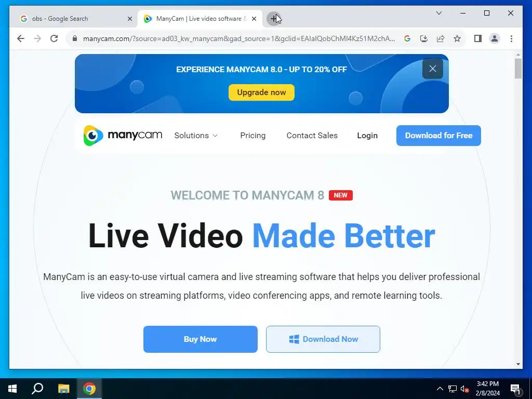Viewport: 532px width, 399px height.
Task: Click the install app icon in address bar
Action: pos(424,38)
